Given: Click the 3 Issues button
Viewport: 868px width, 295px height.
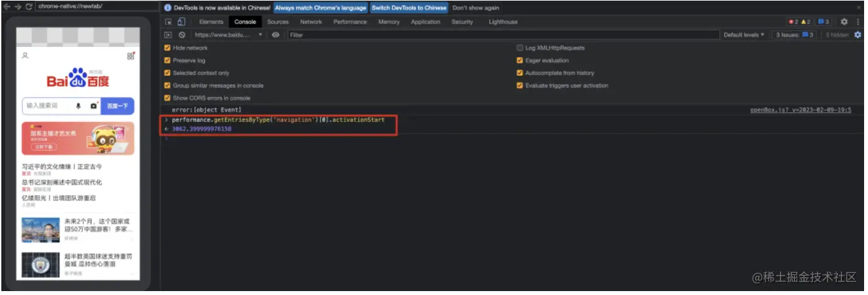Looking at the screenshot, I should click(x=794, y=35).
